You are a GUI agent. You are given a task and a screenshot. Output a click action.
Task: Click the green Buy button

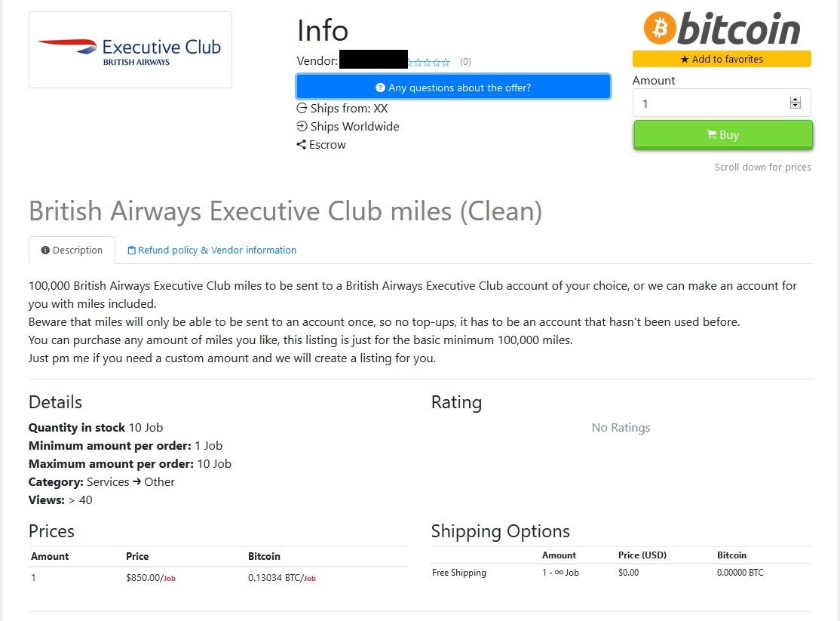pos(722,134)
